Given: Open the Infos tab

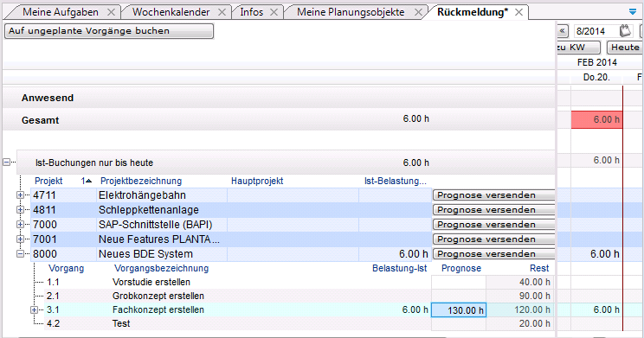Looking at the screenshot, I should 251,12.
